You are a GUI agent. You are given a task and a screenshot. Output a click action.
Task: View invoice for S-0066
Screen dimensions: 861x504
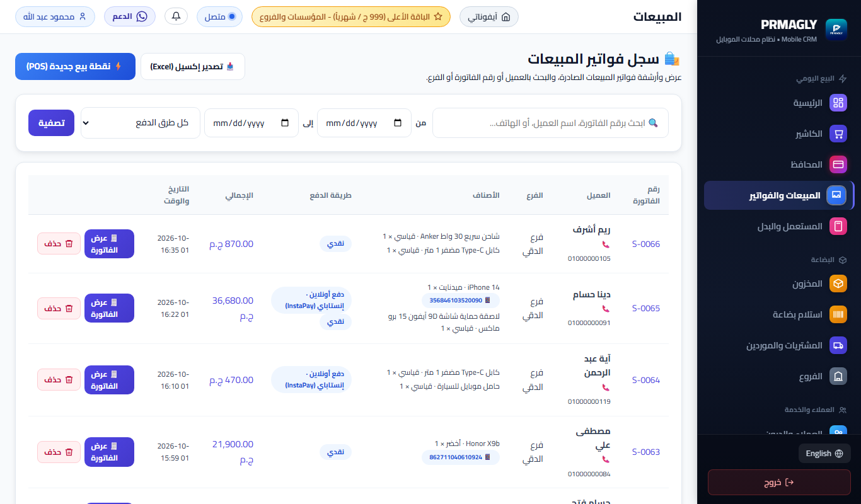click(x=109, y=244)
